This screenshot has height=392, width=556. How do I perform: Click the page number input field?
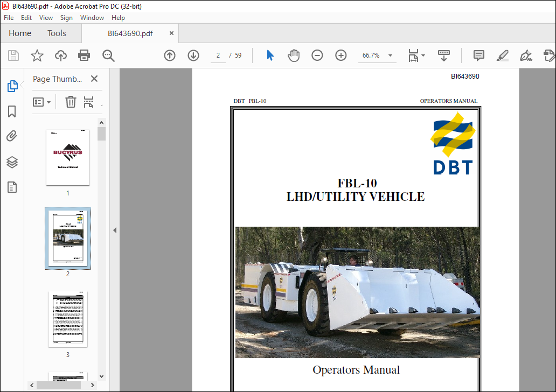coord(218,55)
